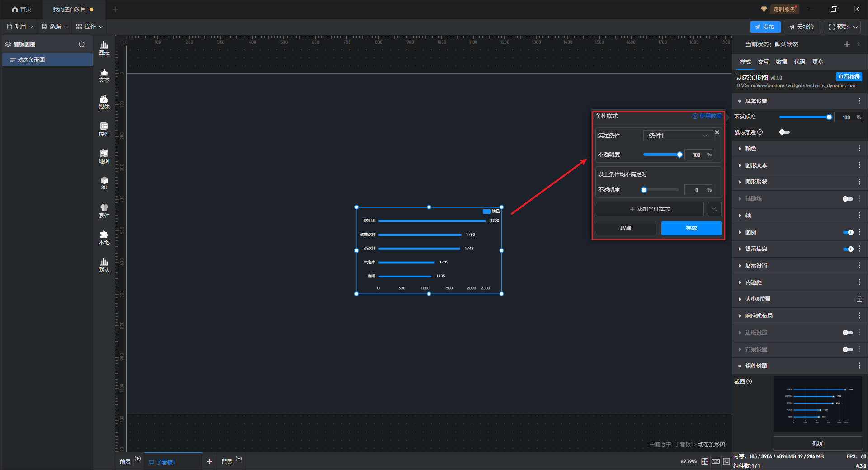Disable the 图例 legend toggle
The width and height of the screenshot is (868, 470).
click(x=848, y=232)
